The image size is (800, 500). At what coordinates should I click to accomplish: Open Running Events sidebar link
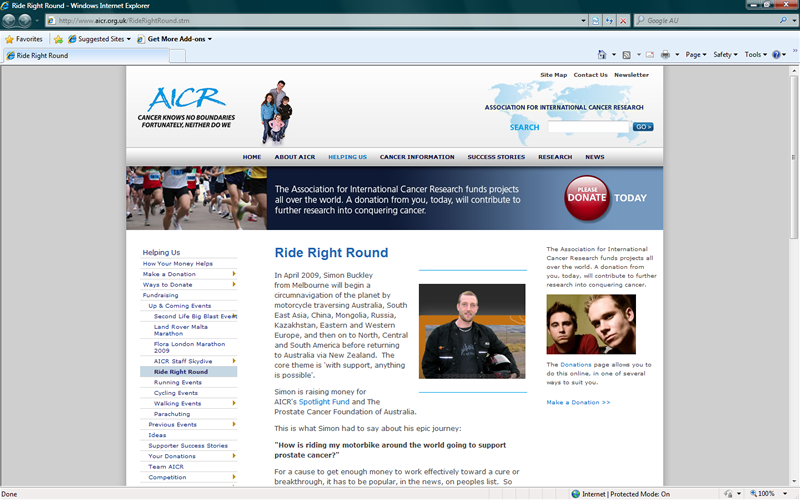(178, 382)
